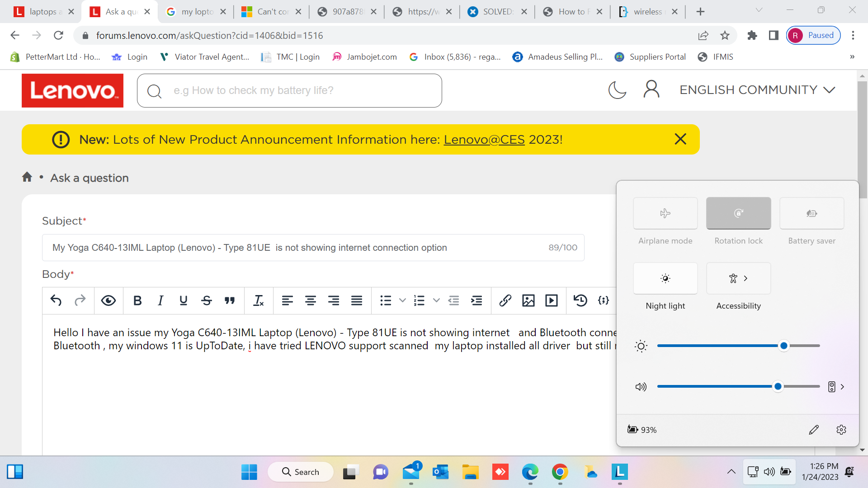Insert a hyperlink
868x488 pixels.
[505, 300]
